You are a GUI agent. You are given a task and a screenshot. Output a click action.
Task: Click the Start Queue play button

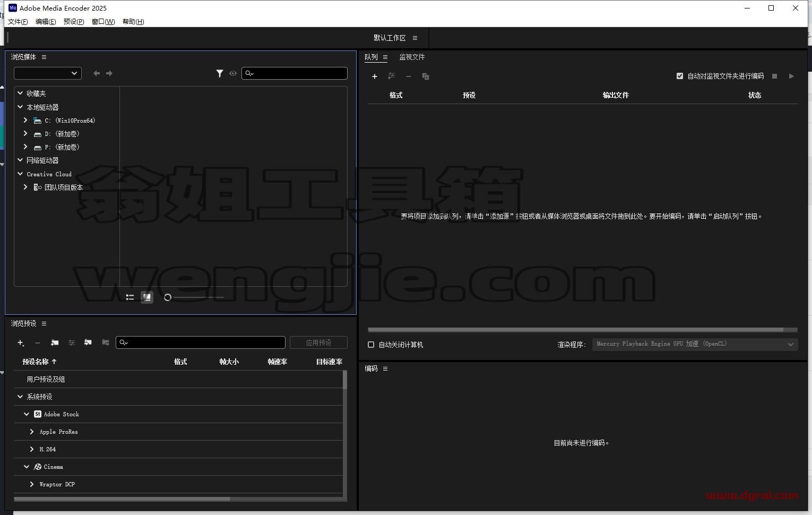(791, 76)
